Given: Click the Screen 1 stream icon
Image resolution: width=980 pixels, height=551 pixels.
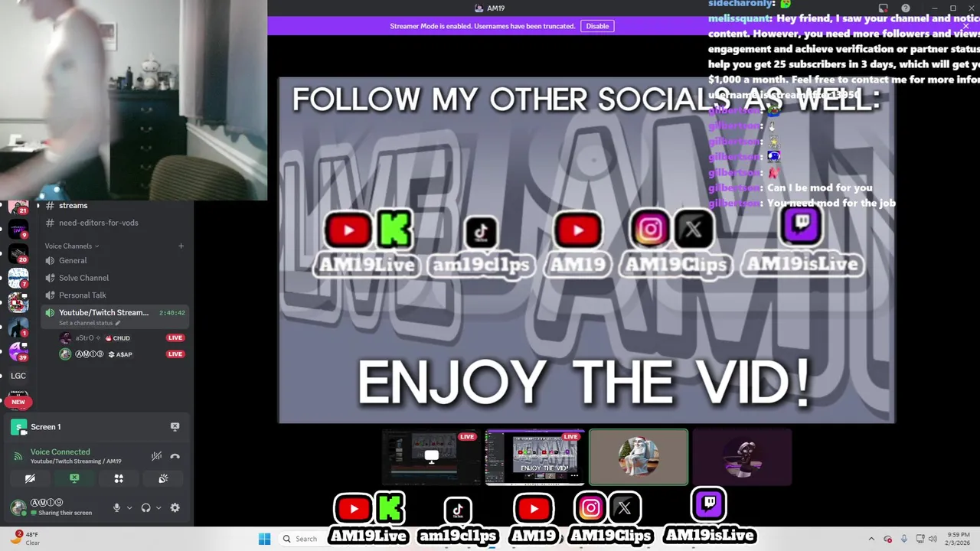Looking at the screenshot, I should pyautogui.click(x=18, y=427).
